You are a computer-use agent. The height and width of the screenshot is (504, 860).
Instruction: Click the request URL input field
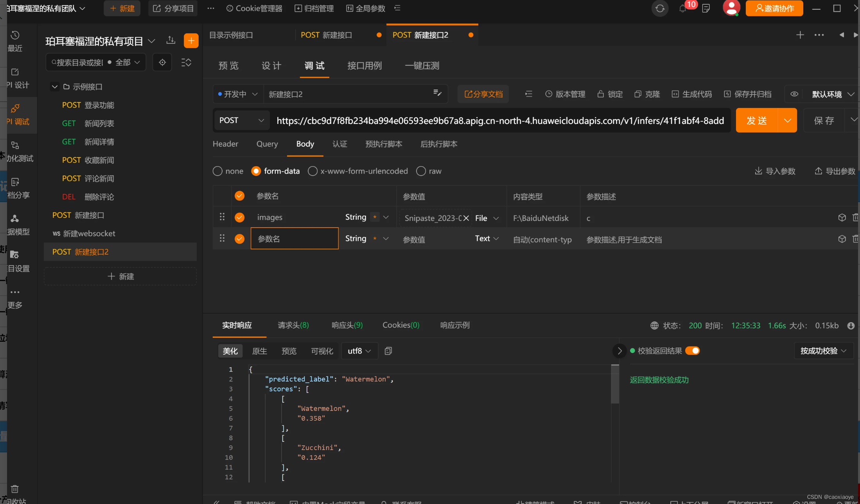pyautogui.click(x=500, y=121)
